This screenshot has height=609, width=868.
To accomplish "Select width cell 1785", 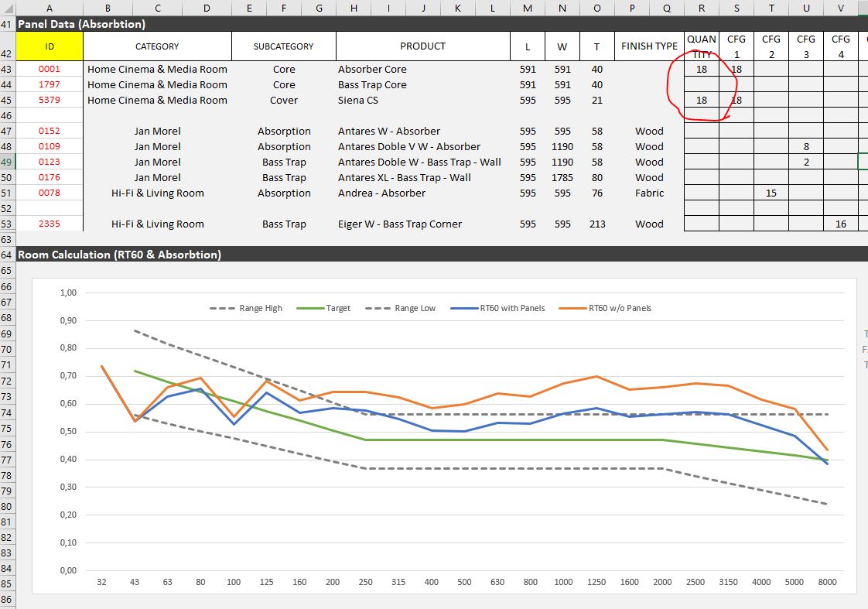I will [562, 178].
